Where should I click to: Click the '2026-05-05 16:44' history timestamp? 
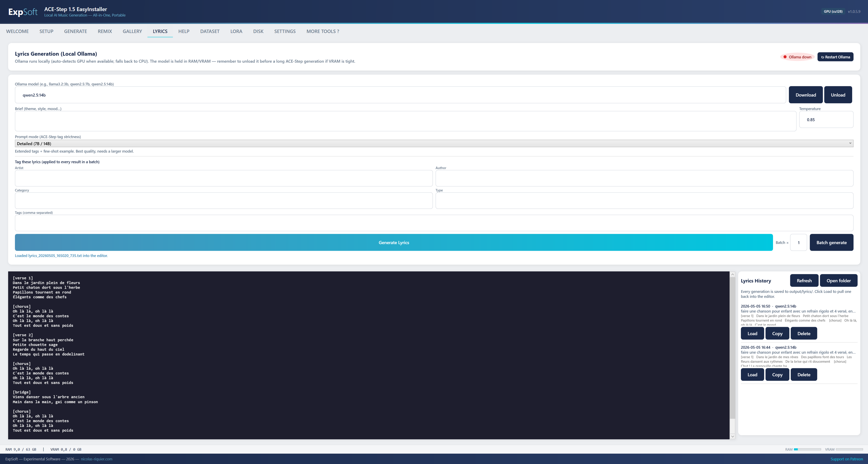click(x=755, y=347)
